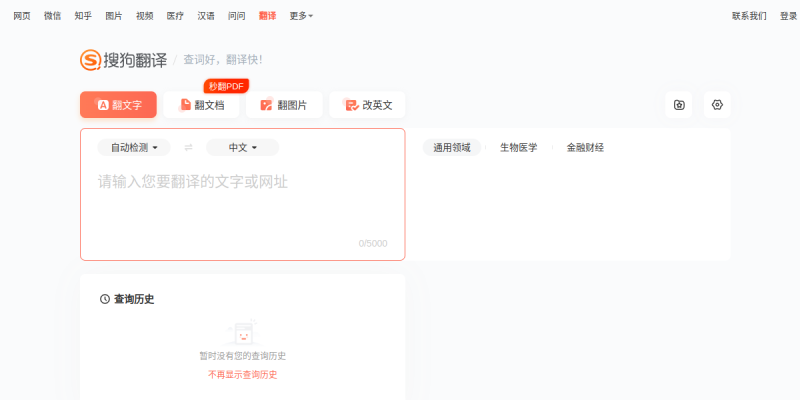The image size is (800, 400).
Task: Click the 暂时没有您的查询历史 message
Action: click(243, 356)
